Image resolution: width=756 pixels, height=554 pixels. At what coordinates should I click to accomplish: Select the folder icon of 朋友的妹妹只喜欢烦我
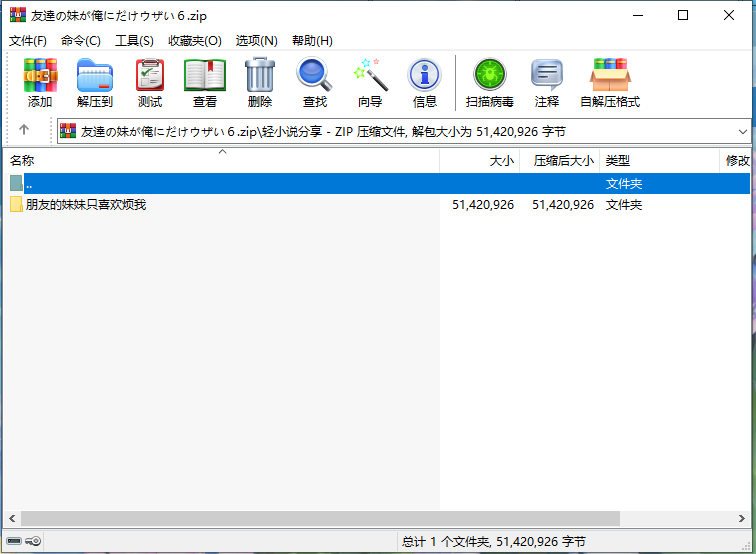click(x=16, y=204)
